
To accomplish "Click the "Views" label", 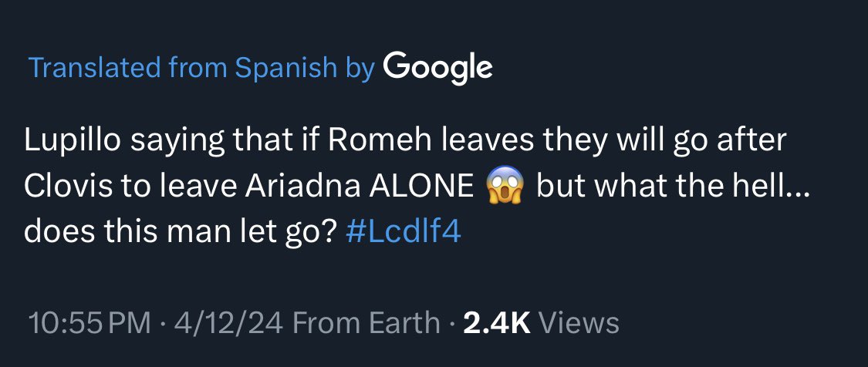I will 579,323.
